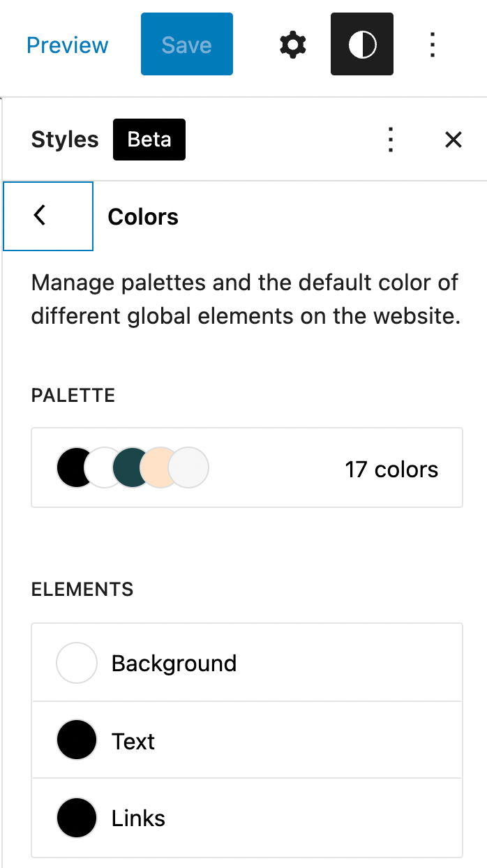Click the Beta badge beside Styles
This screenshot has height=868, width=487.
[x=149, y=140]
